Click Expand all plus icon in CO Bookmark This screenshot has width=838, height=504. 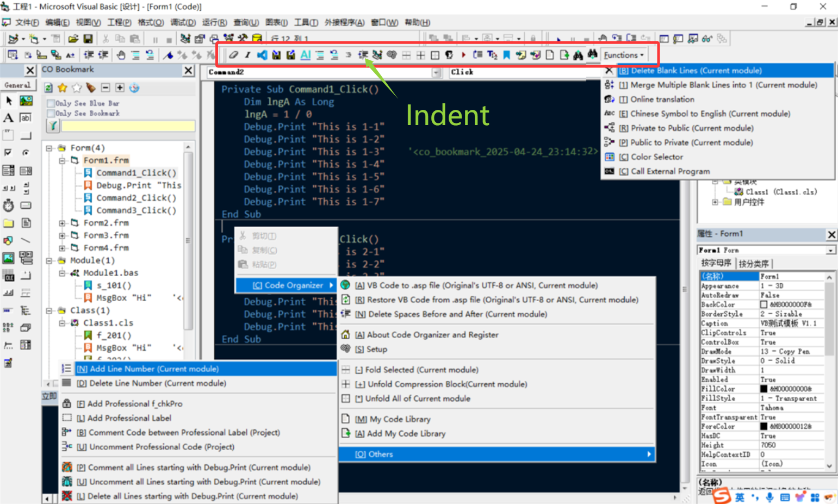(x=120, y=88)
